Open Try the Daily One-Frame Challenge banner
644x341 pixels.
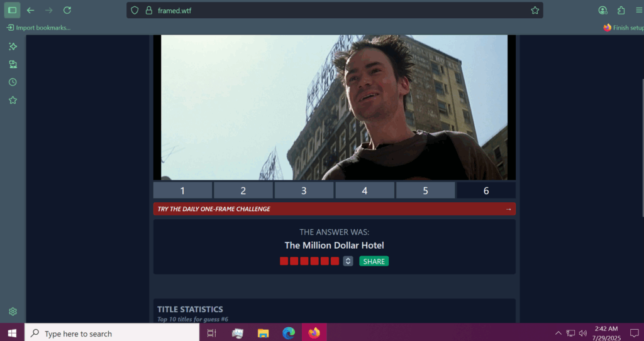pos(334,209)
